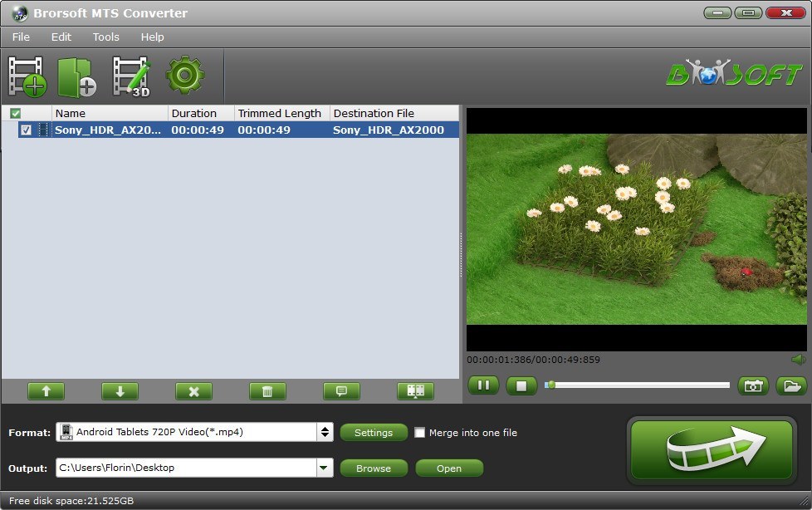Remove selected item with X button
The image size is (812, 510).
(x=193, y=391)
